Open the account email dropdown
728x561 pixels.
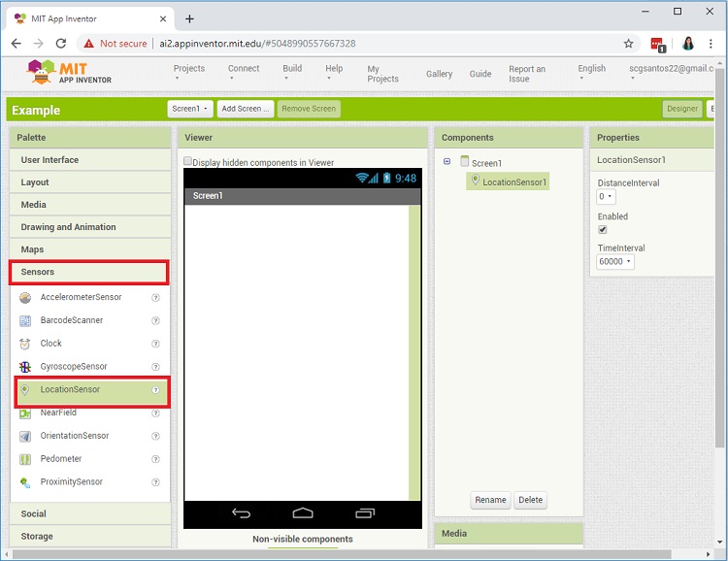click(672, 72)
